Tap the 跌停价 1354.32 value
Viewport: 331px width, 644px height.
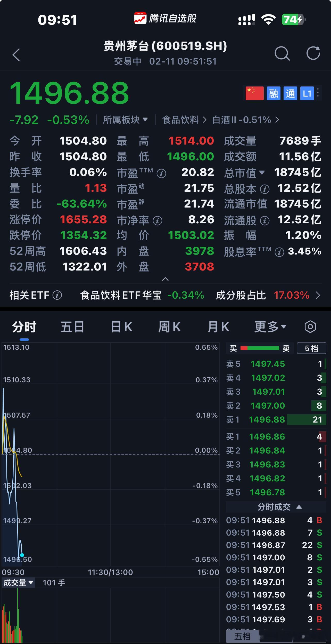click(x=83, y=235)
